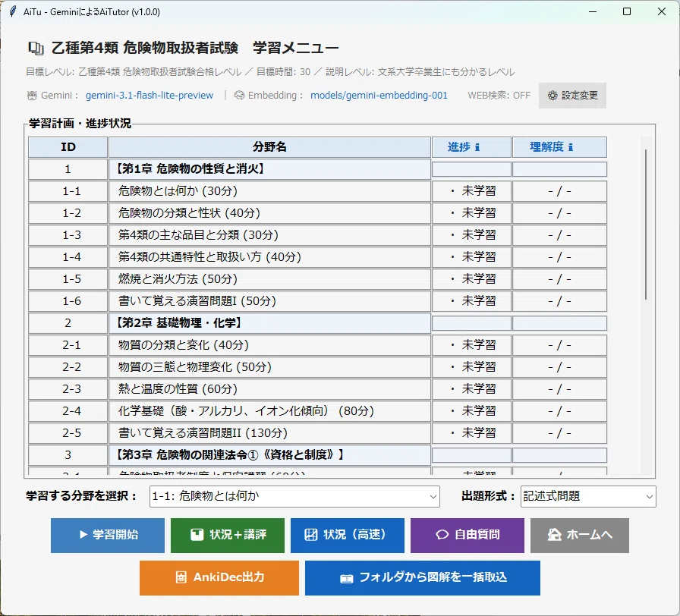Open the 学習する分野を選択 dropdown
The image size is (680, 616).
tap(294, 496)
